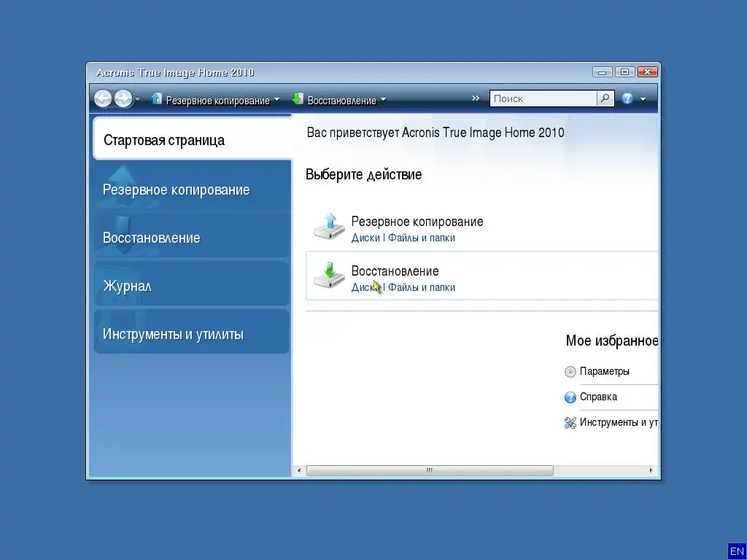Click the Резервное копирование toolbar icon
Screen dimensions: 747x560
(x=156, y=98)
